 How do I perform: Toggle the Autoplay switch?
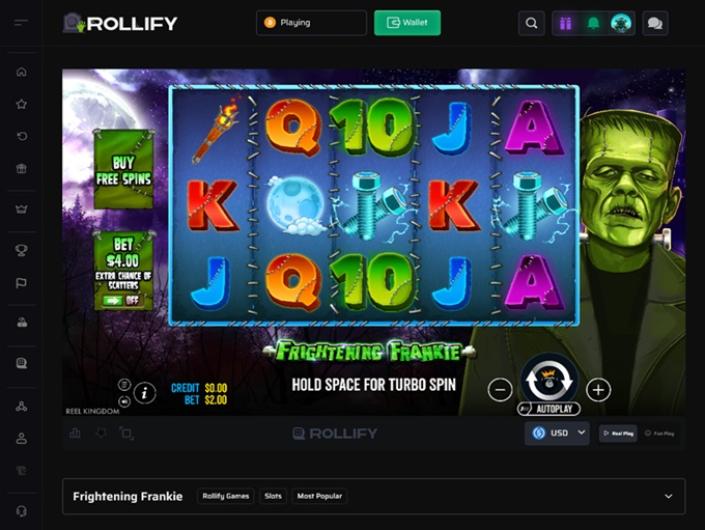coord(549,409)
